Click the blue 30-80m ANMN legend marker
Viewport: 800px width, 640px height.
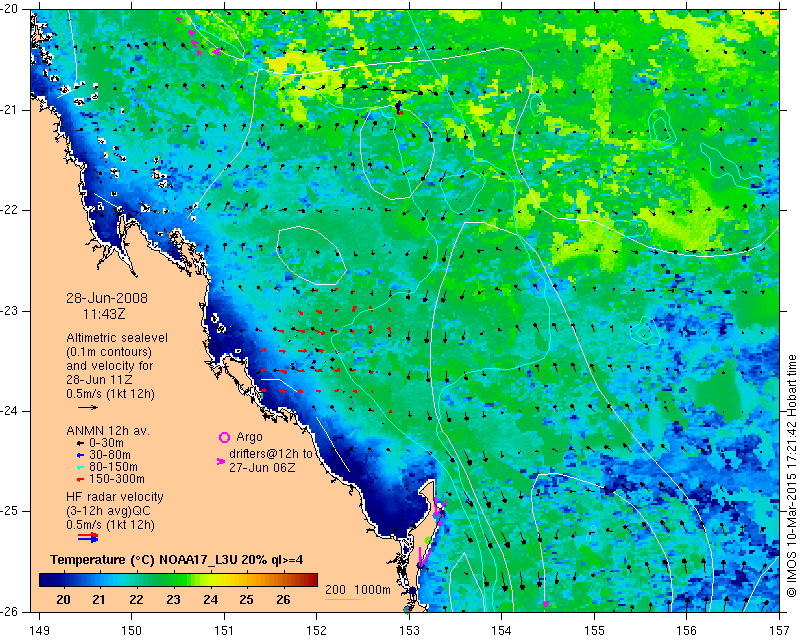point(80,455)
